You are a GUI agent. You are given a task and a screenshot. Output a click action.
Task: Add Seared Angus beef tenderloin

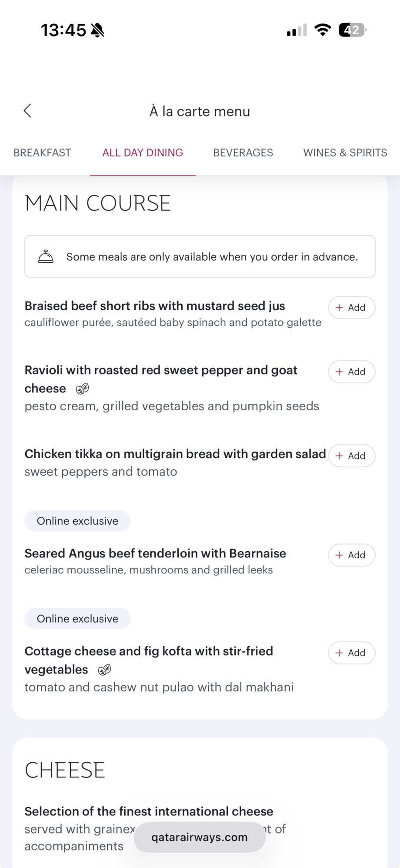click(351, 555)
